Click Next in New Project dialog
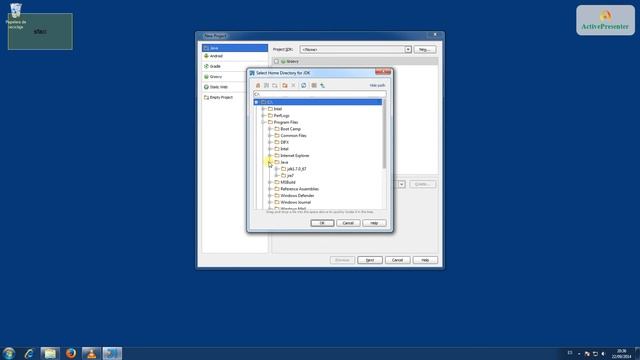The image size is (640, 360). pos(370,260)
